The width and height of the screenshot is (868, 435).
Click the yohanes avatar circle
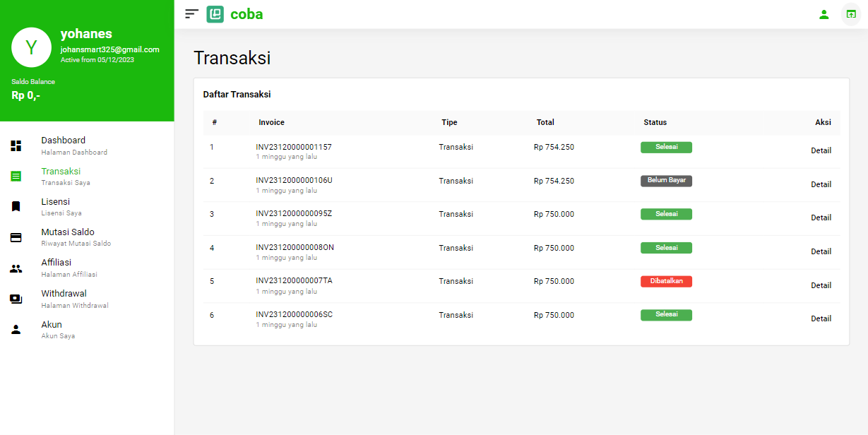pos(31,47)
